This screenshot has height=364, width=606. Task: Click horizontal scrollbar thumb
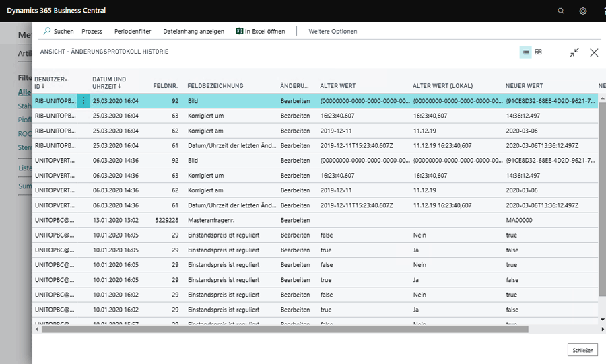285,329
